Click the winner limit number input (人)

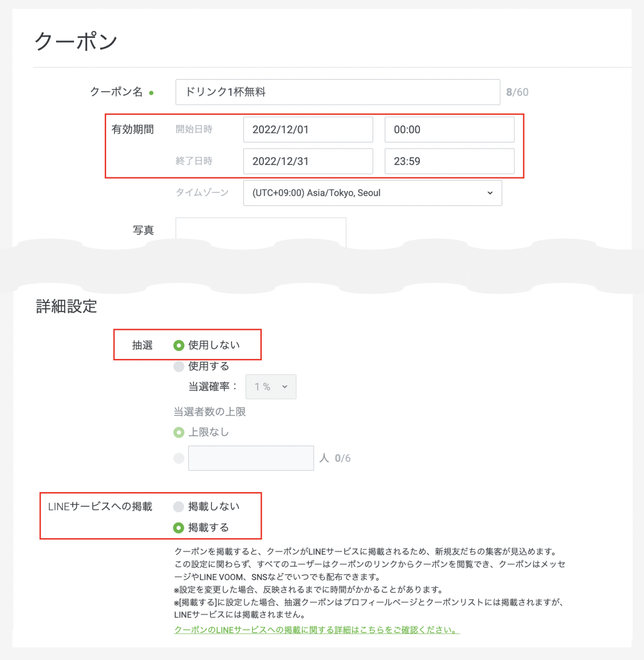pyautogui.click(x=251, y=458)
